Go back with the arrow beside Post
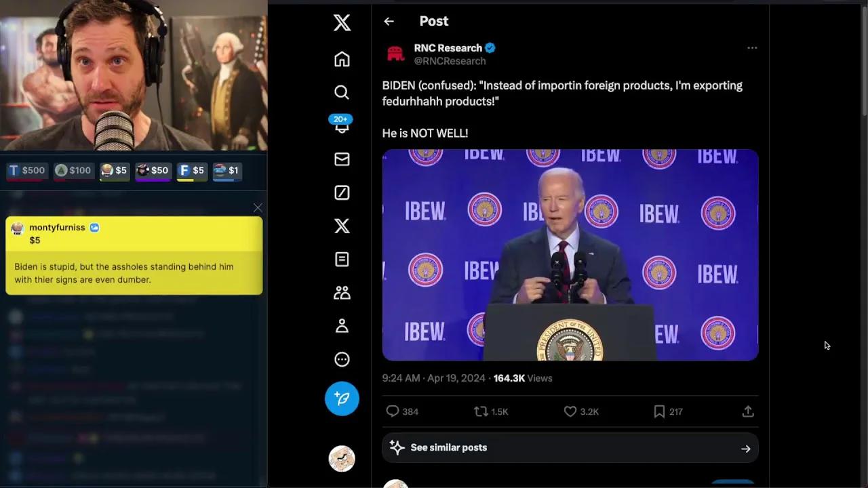 pos(389,21)
